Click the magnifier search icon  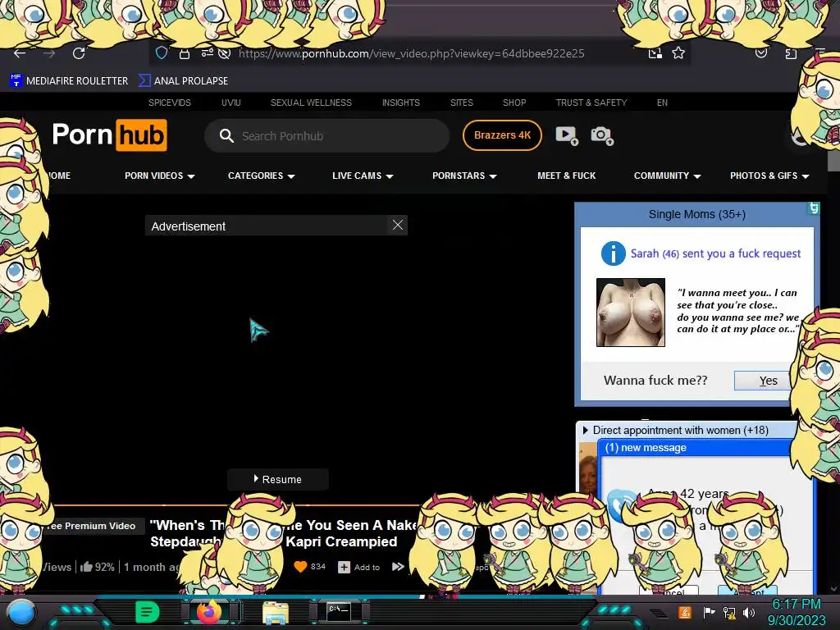tap(226, 136)
